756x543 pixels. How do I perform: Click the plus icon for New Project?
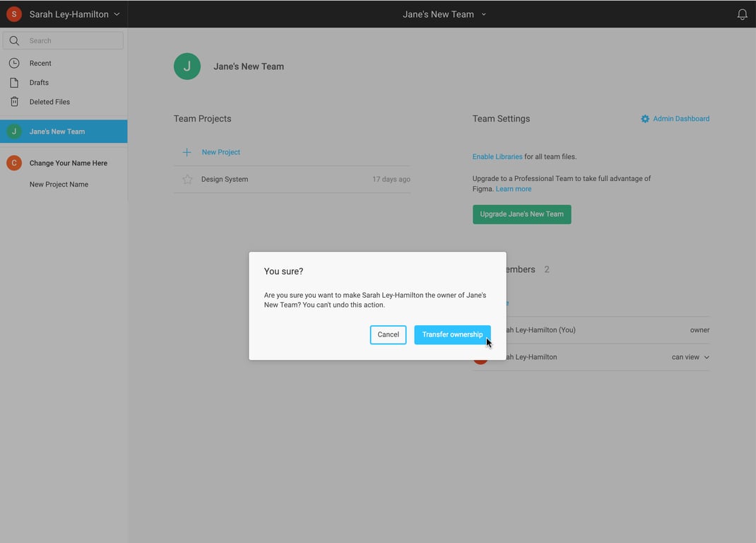pos(187,152)
